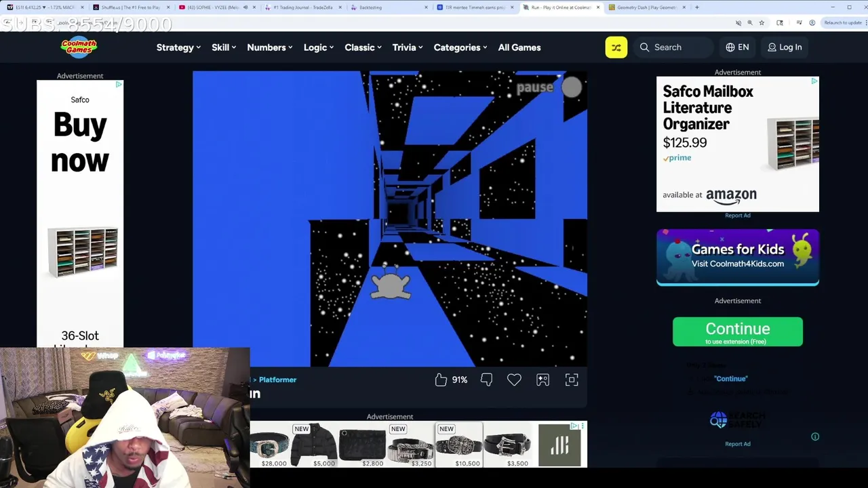The width and height of the screenshot is (868, 488).
Task: Click the $3,250 silver belt ad item
Action: pos(412,445)
